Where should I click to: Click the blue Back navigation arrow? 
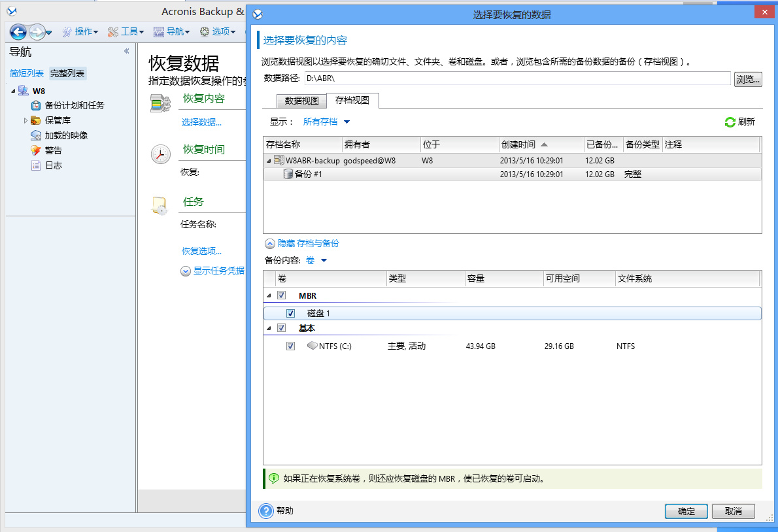point(18,32)
